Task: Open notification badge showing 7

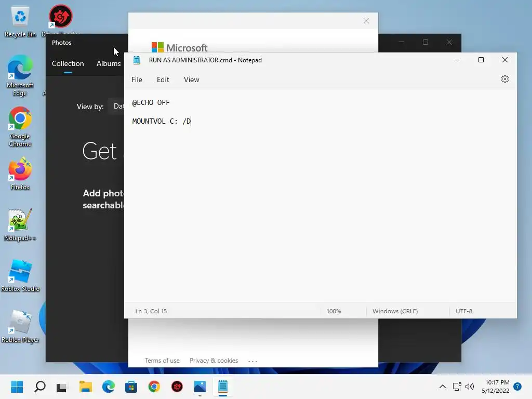Action: pyautogui.click(x=517, y=387)
